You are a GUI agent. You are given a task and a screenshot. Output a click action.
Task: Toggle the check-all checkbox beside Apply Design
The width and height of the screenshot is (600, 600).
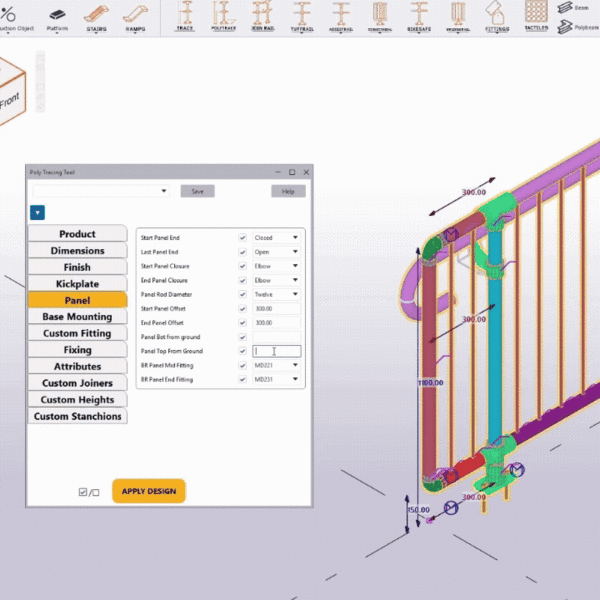[84, 492]
